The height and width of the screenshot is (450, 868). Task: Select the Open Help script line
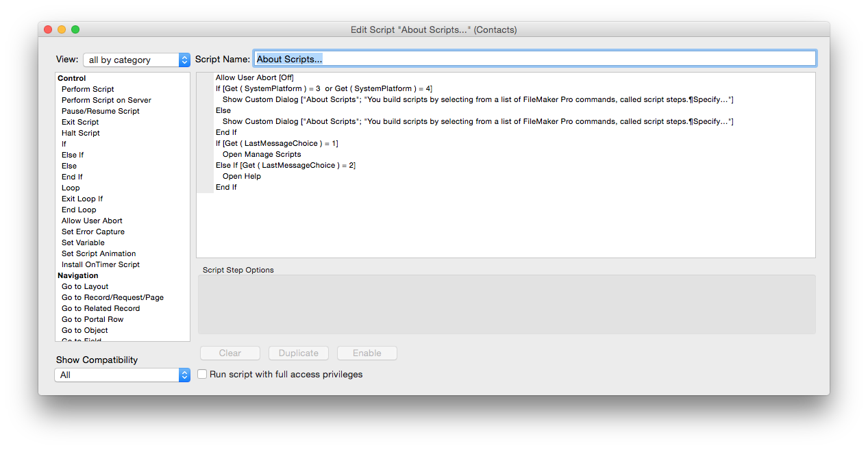pos(241,176)
